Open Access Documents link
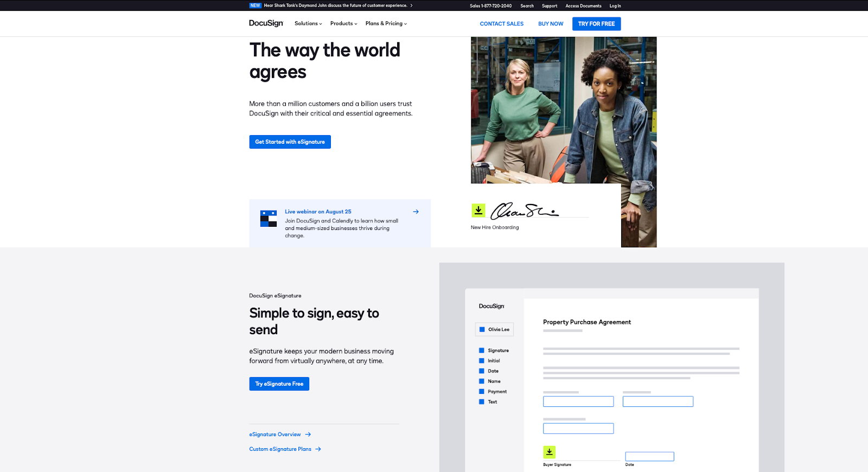Viewport: 868px width, 472px height. pyautogui.click(x=583, y=6)
